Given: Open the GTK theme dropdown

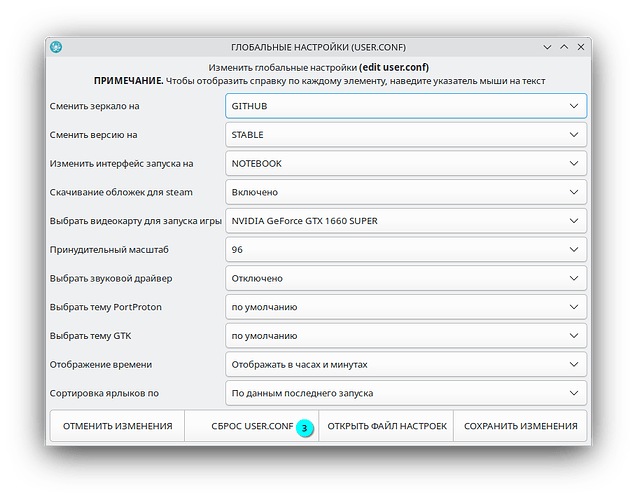Looking at the screenshot, I should [x=405, y=336].
